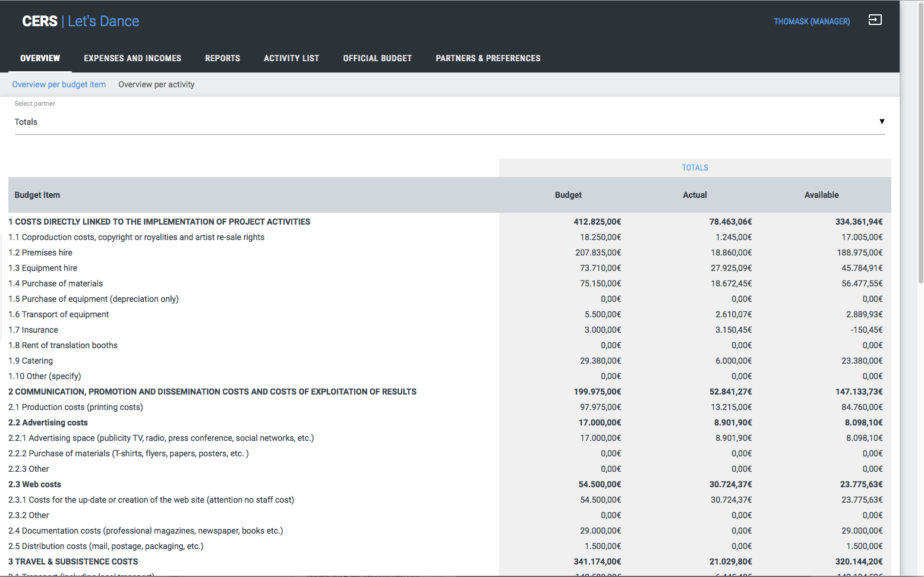Select row 1.1 Coproduction costs

pos(450,237)
